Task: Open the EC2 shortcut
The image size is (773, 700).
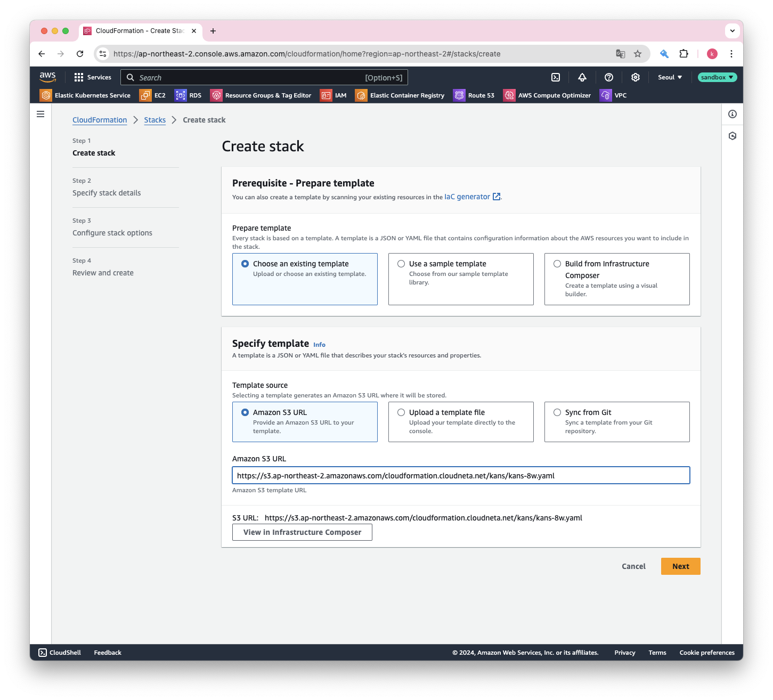Action: (153, 95)
